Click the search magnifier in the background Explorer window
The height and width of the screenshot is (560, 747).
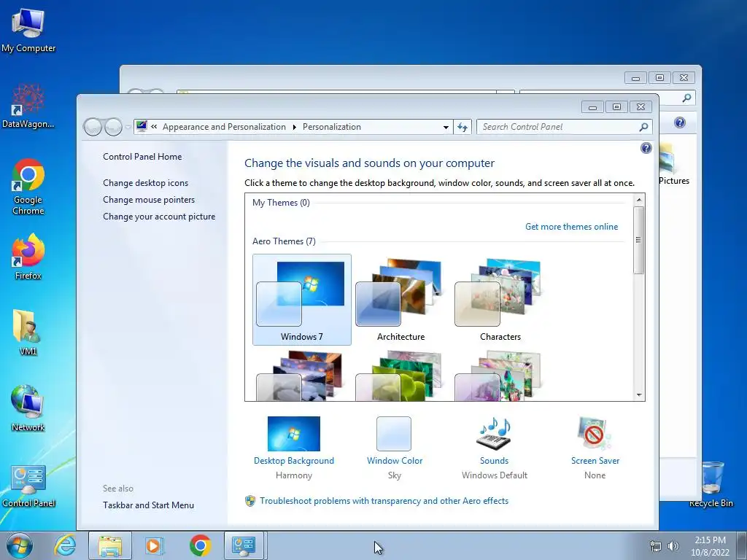tap(686, 98)
